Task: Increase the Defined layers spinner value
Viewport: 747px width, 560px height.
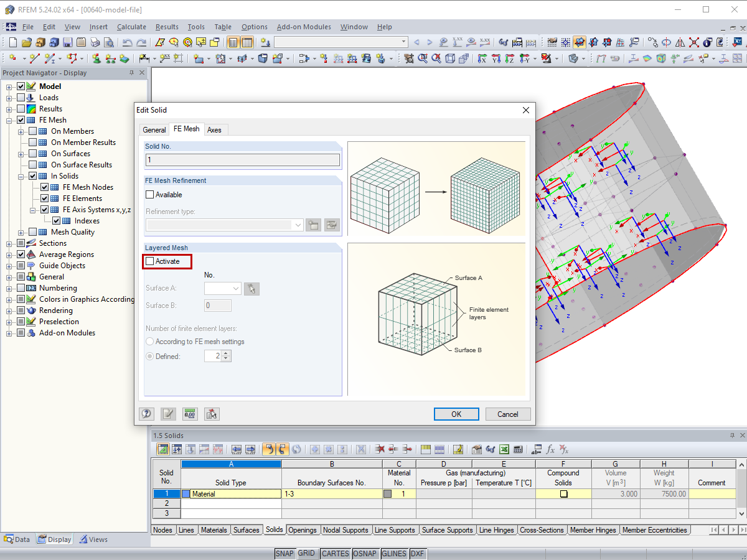Action: point(226,353)
